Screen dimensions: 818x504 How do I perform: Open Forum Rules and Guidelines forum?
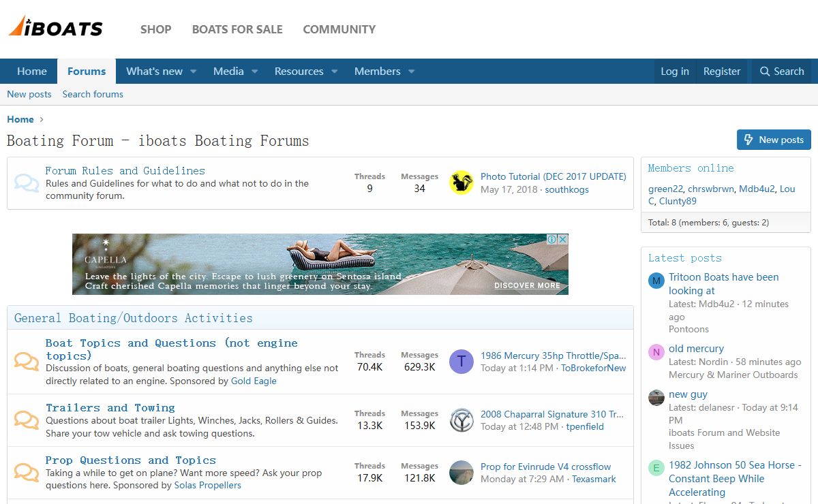click(125, 170)
